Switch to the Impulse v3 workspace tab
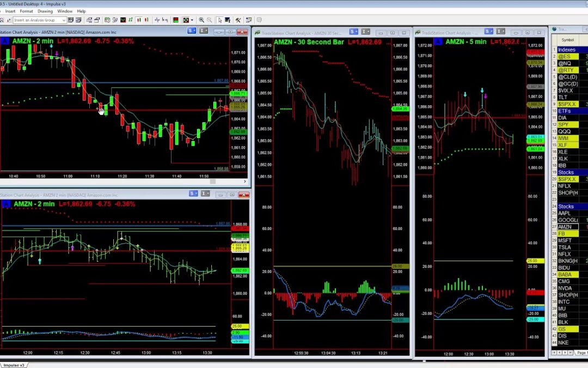This screenshot has height=368, width=588. 14,365
